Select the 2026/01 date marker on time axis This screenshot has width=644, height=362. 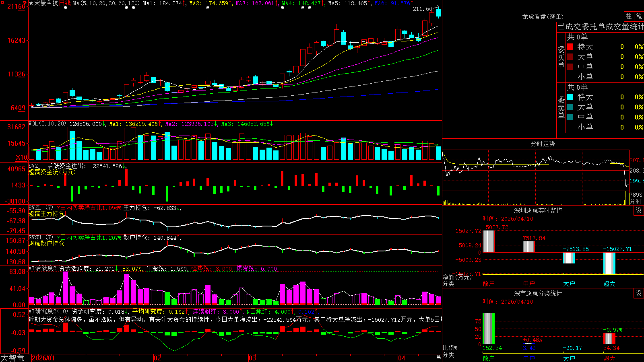point(43,358)
